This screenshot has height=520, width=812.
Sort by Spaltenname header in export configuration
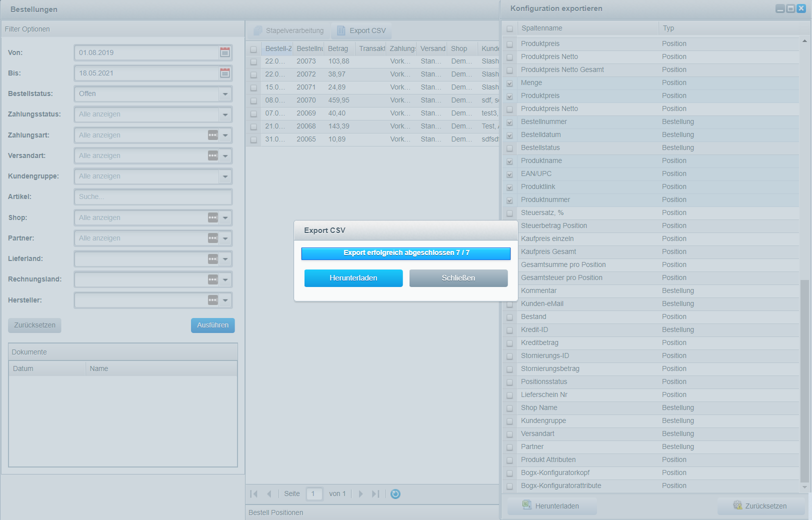point(587,28)
